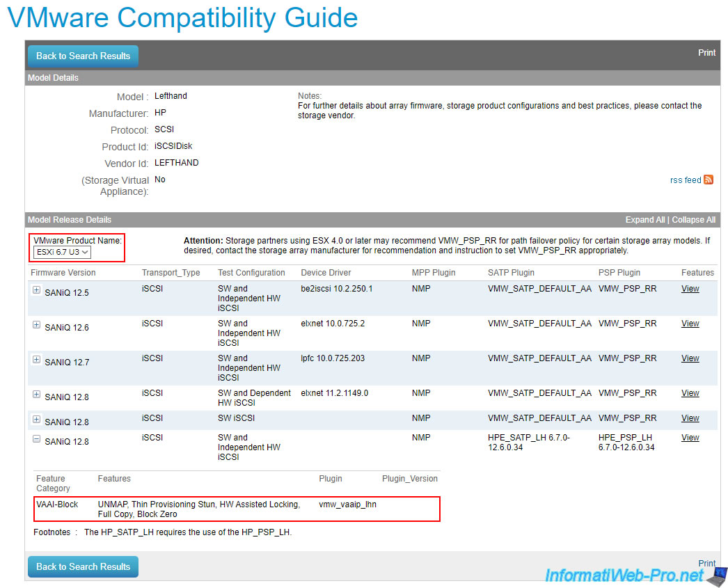728x588 pixels.
Task: Click the Print link in the top header bar
Action: pos(706,53)
